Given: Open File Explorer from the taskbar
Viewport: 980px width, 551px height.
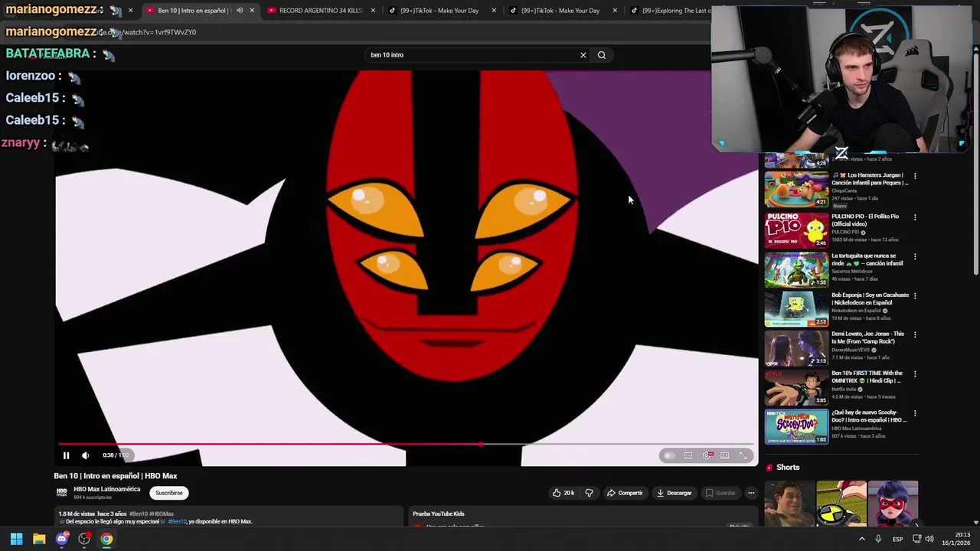Looking at the screenshot, I should pos(39,539).
